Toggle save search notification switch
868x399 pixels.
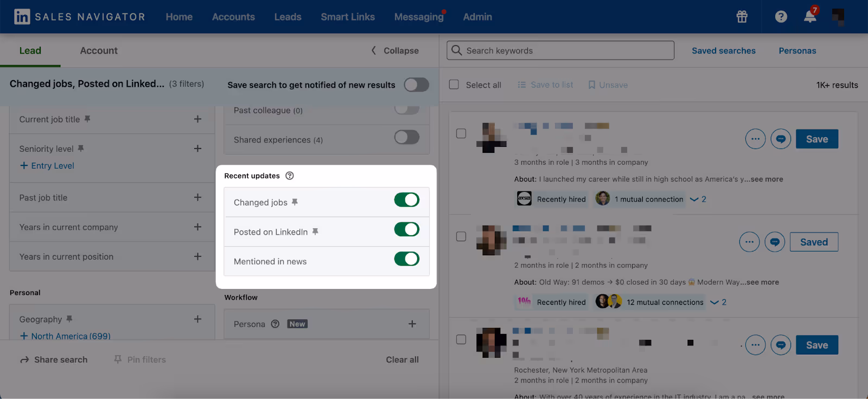(x=417, y=85)
